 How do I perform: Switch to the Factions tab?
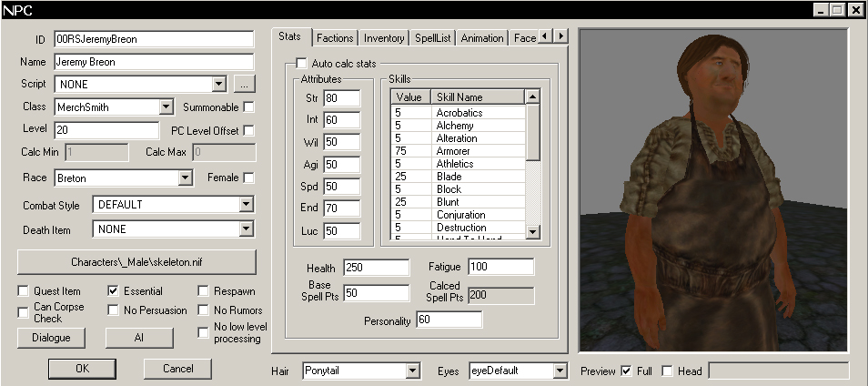click(x=335, y=38)
